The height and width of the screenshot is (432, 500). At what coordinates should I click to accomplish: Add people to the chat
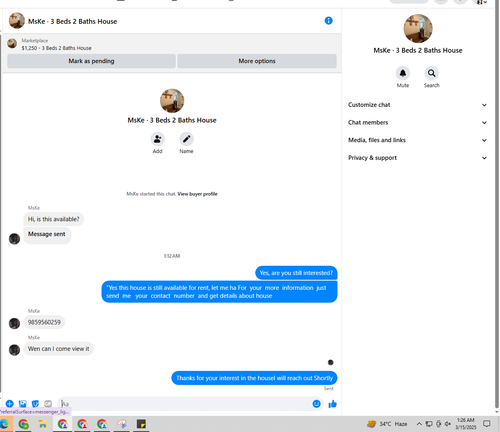(x=157, y=139)
